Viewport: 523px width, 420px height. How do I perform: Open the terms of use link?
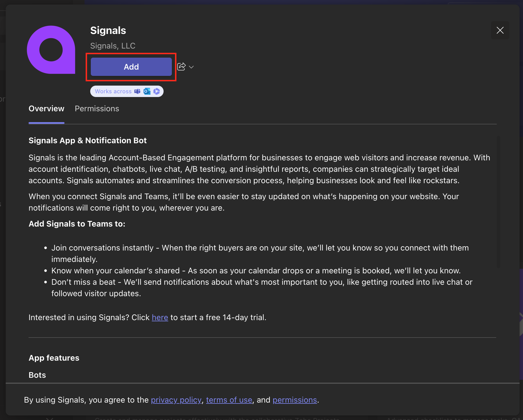229,400
